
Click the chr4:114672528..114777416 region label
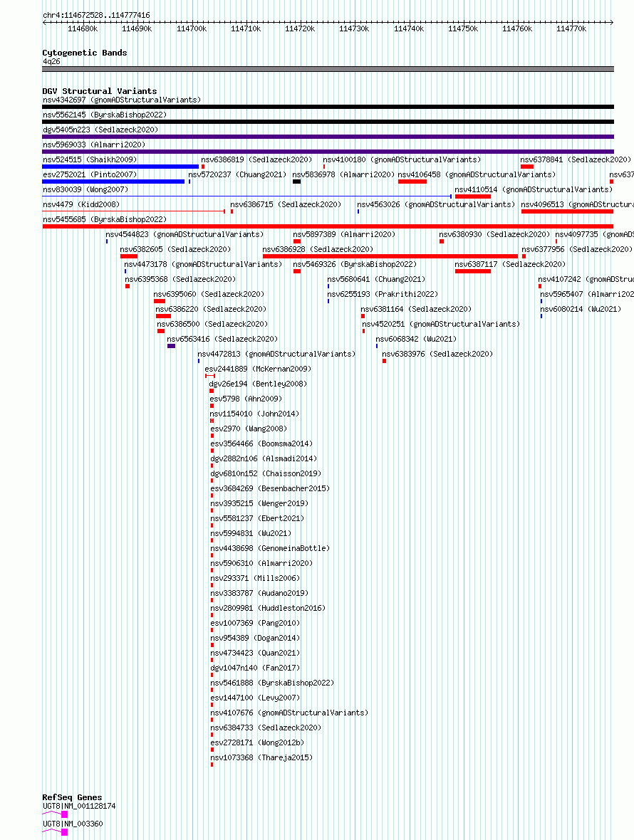tap(96, 16)
